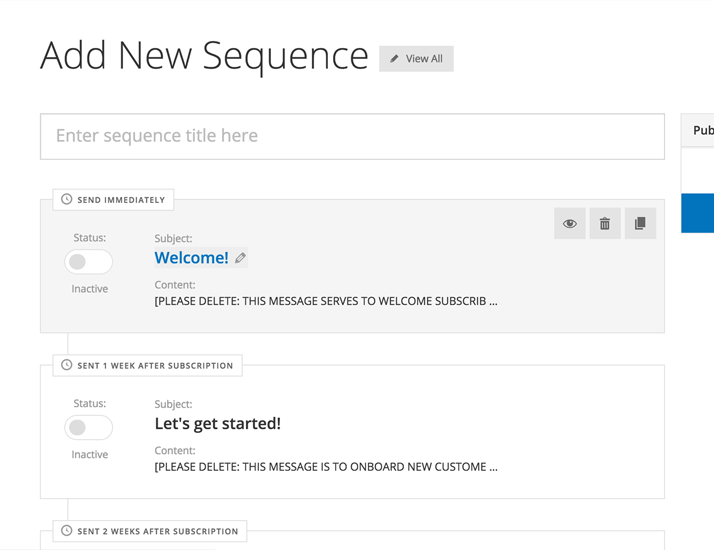714x550 pixels.
Task: Select the Let's get started! subject
Action: [x=218, y=423]
